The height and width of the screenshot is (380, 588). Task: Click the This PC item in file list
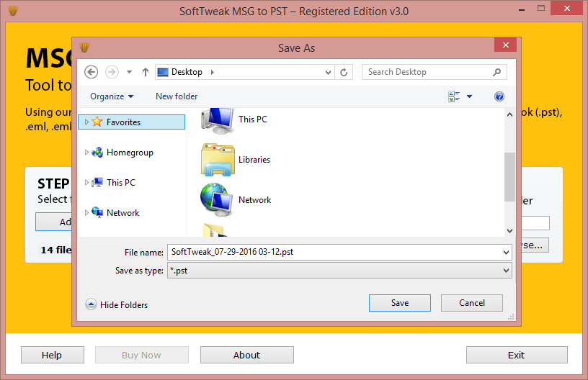[234, 119]
